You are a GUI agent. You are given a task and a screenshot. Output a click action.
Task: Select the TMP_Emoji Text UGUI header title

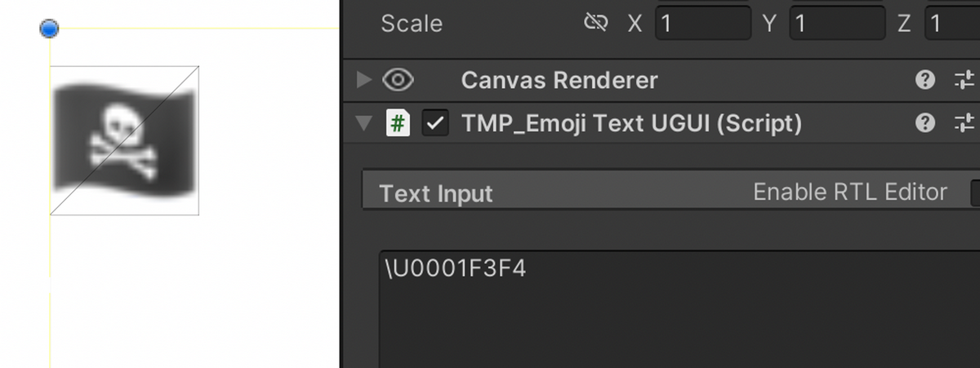[631, 124]
